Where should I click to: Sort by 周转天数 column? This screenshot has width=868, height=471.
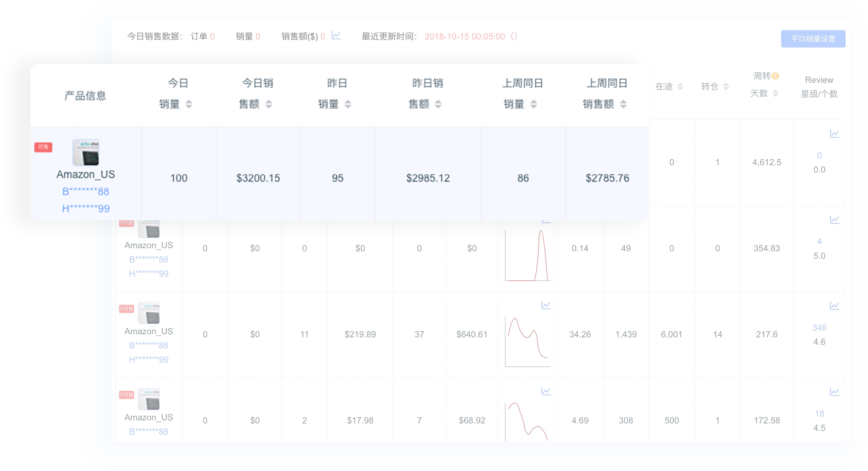pos(775,94)
